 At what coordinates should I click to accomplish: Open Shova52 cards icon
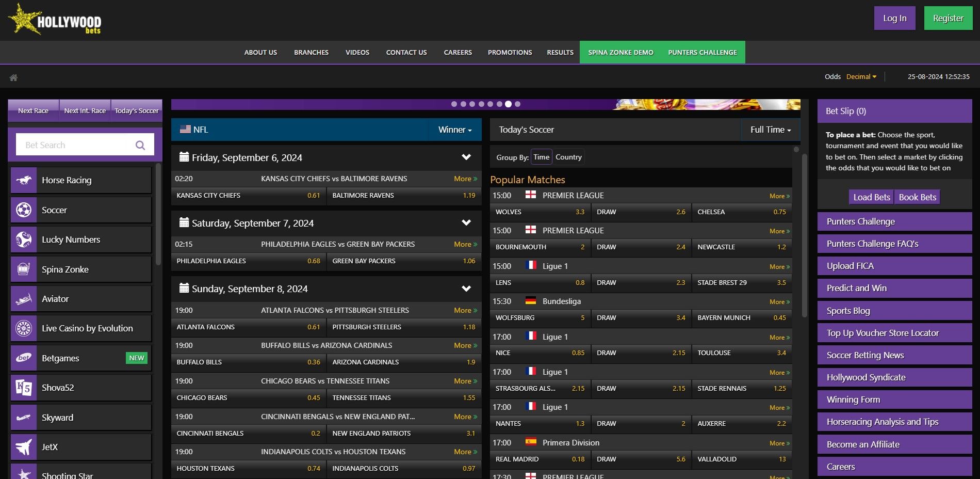pyautogui.click(x=24, y=388)
